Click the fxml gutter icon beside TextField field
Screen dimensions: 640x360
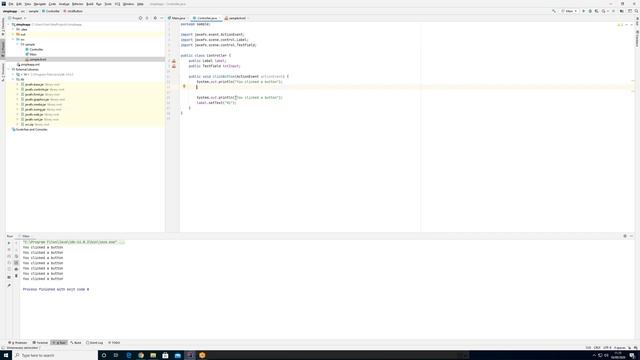(174, 66)
